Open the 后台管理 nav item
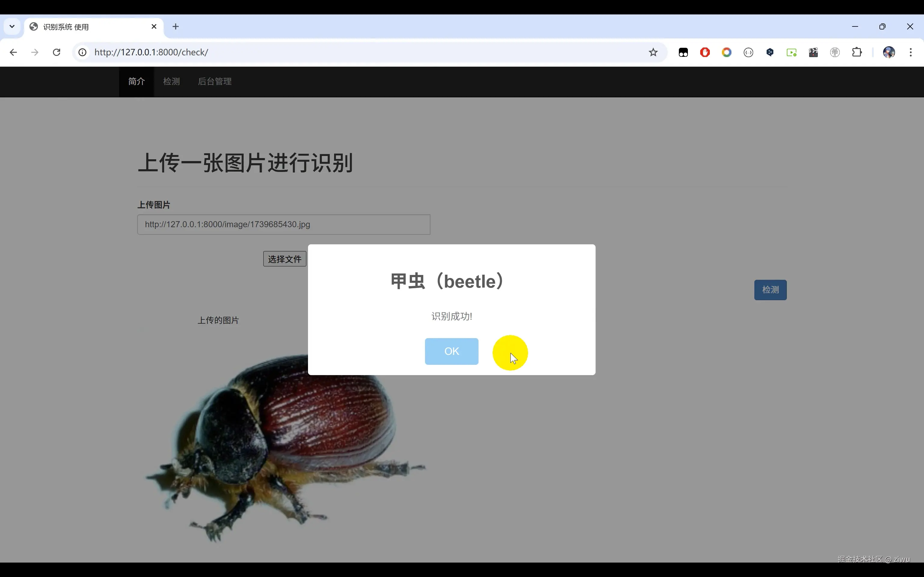Viewport: 924px width, 577px height. coord(214,81)
